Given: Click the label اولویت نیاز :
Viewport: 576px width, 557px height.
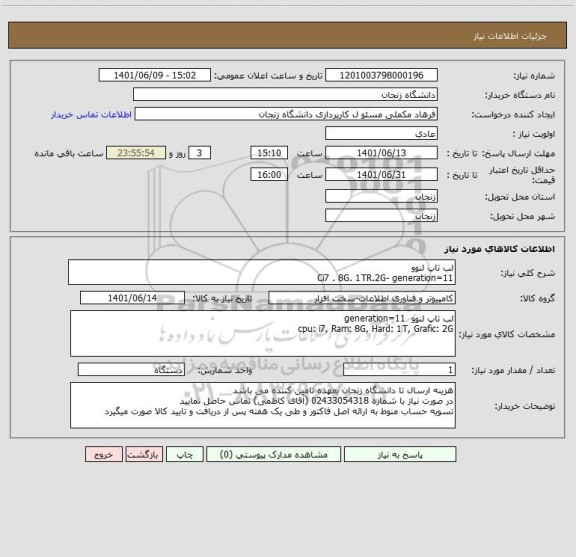Looking at the screenshot, I should click(x=534, y=134).
